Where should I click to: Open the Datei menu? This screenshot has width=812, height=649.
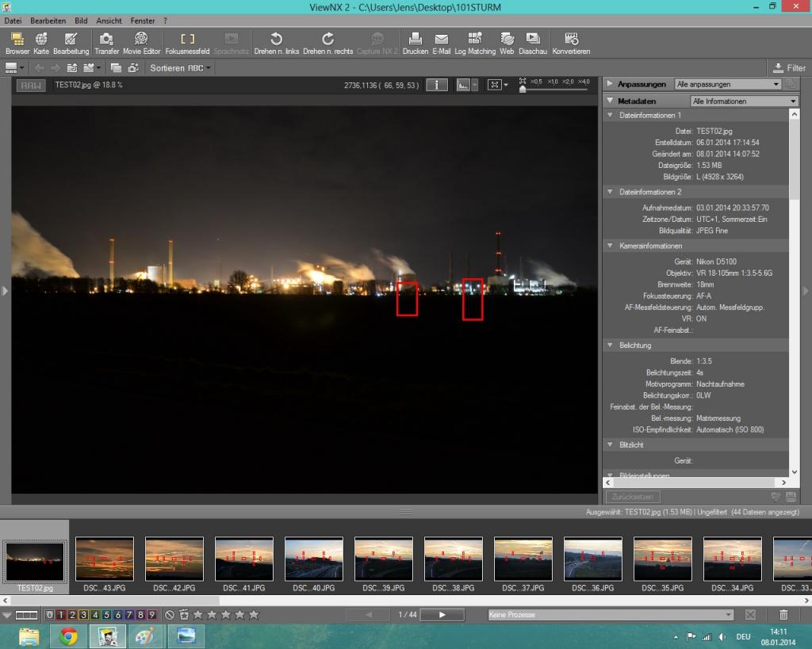[13, 21]
